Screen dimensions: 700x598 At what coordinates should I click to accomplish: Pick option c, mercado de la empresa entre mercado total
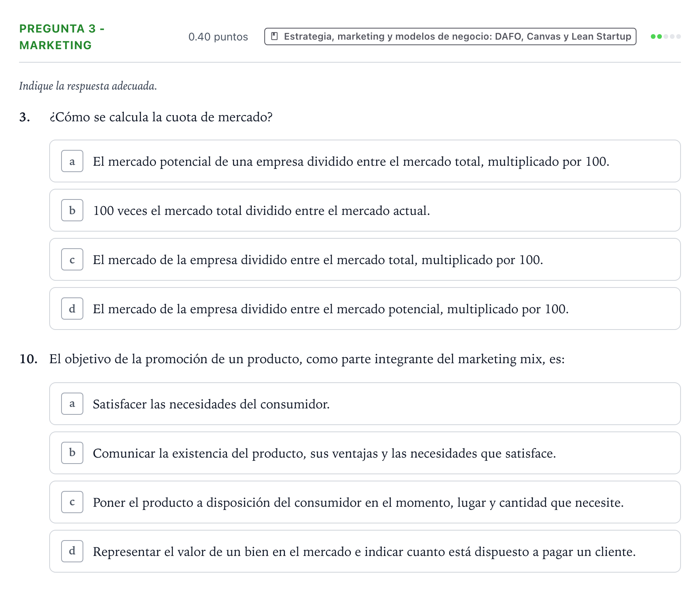pos(365,259)
